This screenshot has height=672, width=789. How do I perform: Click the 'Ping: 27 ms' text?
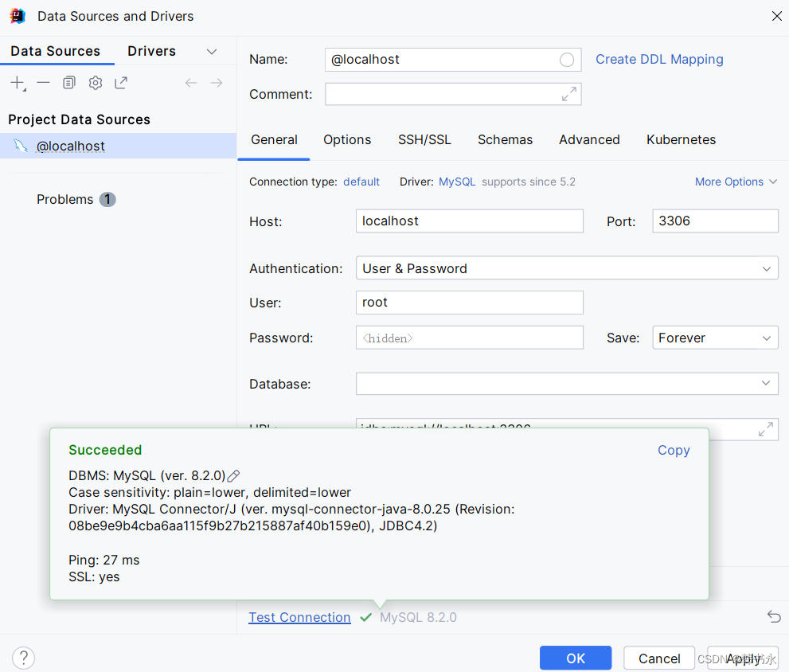104,560
